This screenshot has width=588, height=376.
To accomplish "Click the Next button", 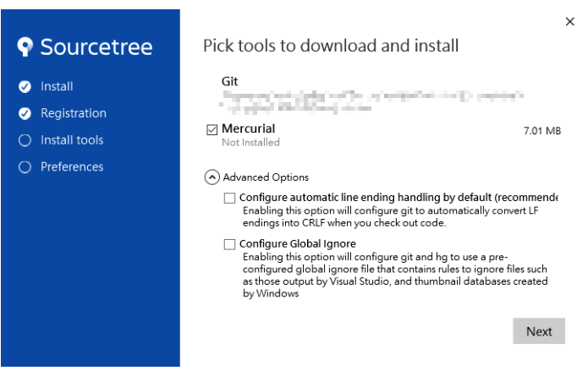I will [539, 331].
